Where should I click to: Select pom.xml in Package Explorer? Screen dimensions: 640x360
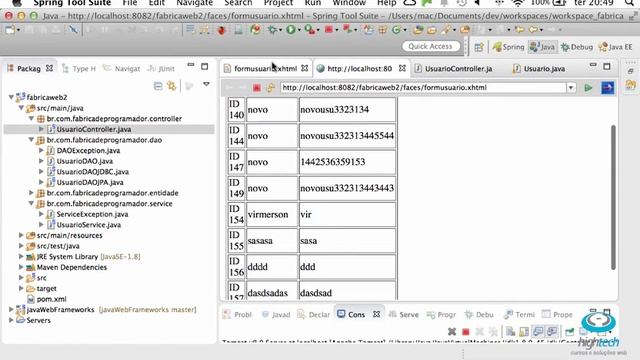51,299
